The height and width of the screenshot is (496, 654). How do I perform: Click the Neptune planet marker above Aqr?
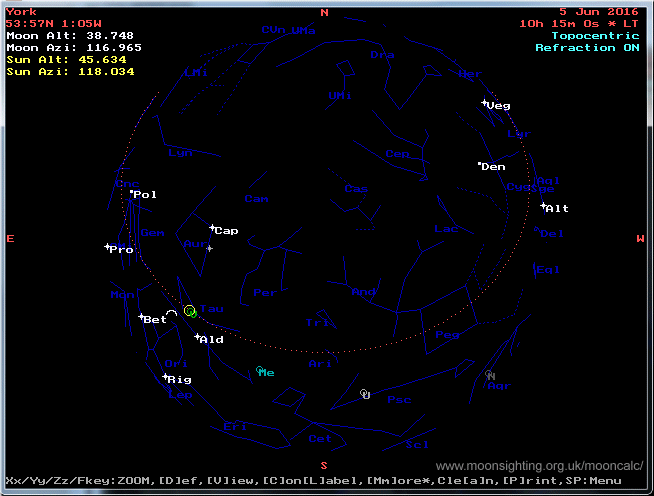coord(490,376)
